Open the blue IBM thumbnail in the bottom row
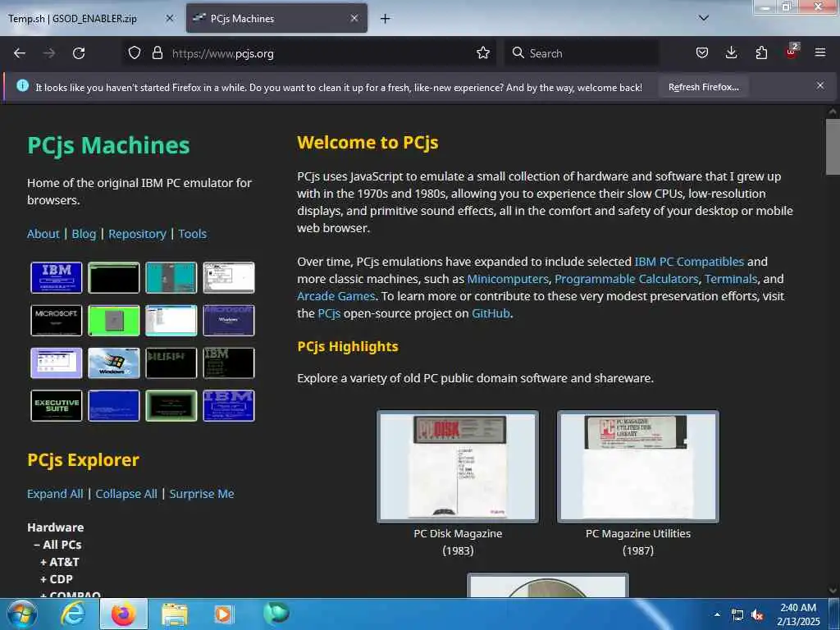This screenshot has width=840, height=630. click(229, 405)
